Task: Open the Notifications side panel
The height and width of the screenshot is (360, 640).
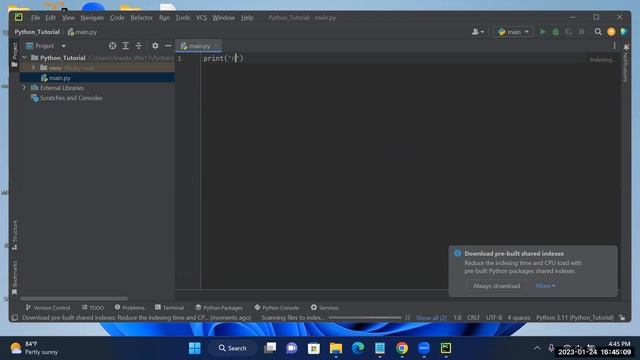Action: coord(626,63)
